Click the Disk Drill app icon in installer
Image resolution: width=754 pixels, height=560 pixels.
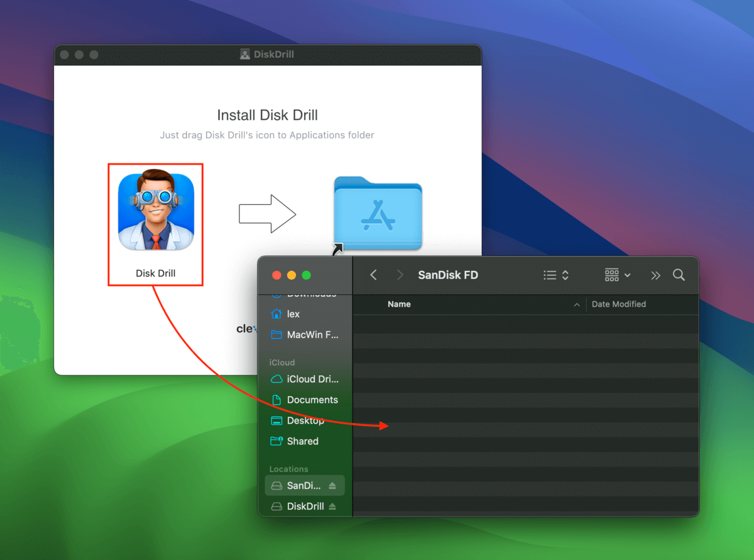tap(156, 211)
